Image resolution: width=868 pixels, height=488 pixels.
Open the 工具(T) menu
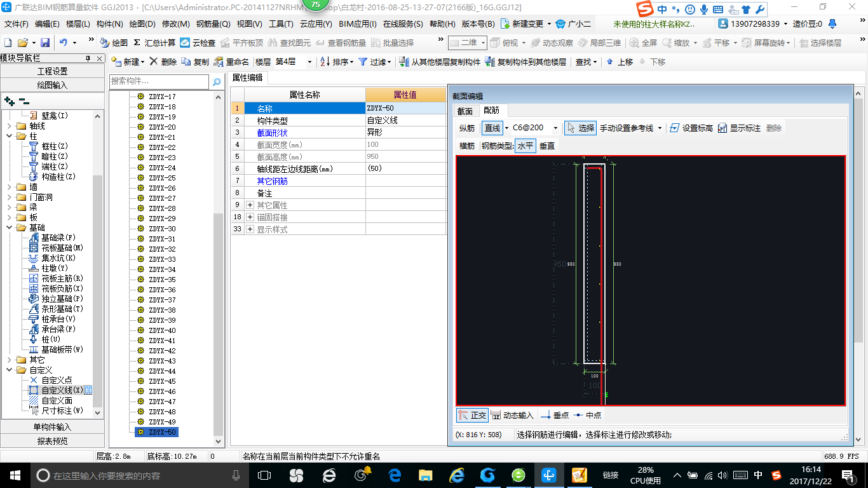281,24
